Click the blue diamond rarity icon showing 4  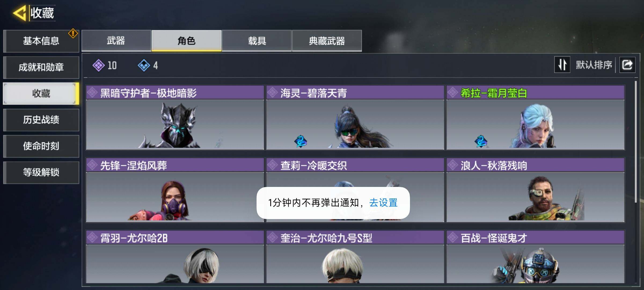pyautogui.click(x=144, y=65)
